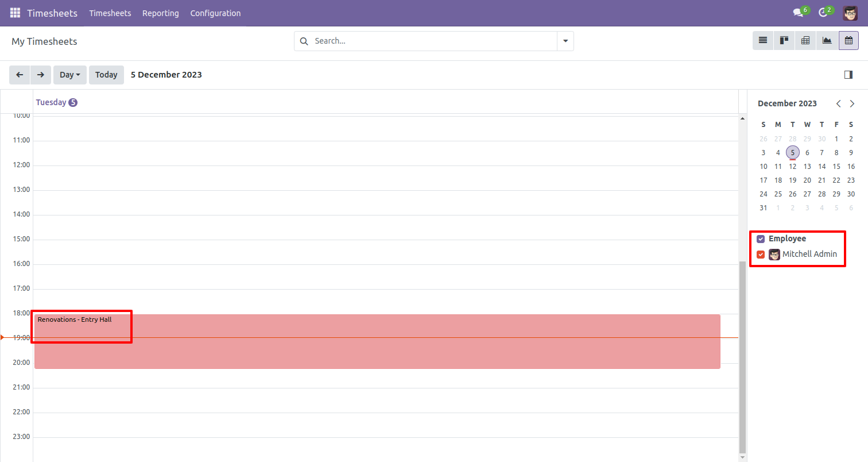Uncheck the Mitchell Admin checkbox
This screenshot has width=868, height=462.
point(761,255)
